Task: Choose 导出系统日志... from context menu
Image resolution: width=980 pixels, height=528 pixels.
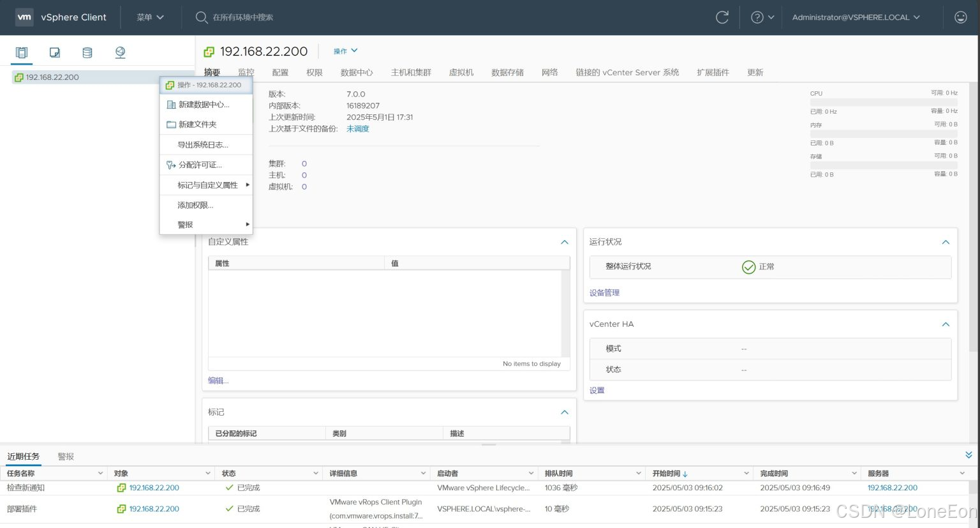Action: coord(206,145)
